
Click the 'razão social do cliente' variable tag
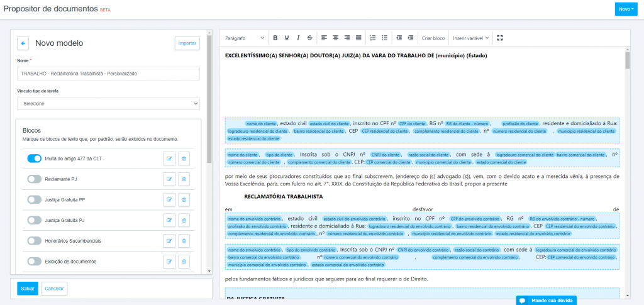tap(428, 155)
